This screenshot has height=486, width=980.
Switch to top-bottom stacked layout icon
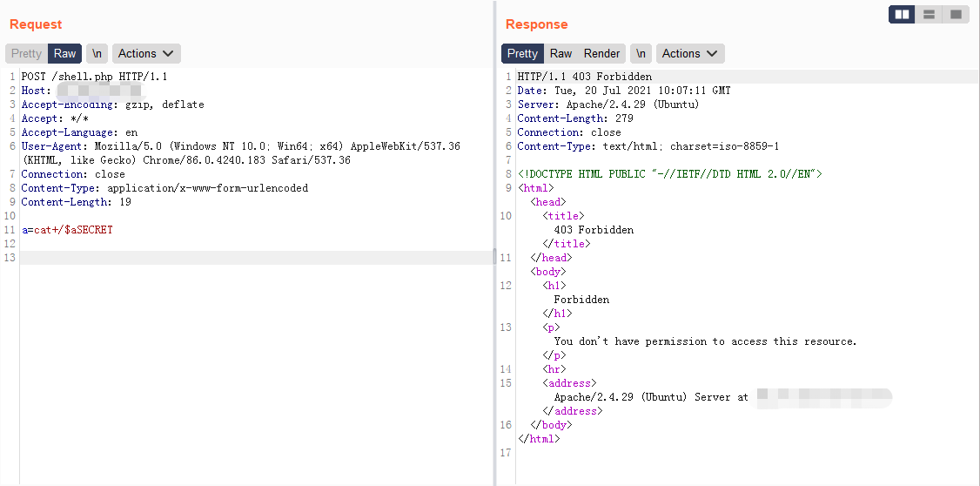point(929,15)
